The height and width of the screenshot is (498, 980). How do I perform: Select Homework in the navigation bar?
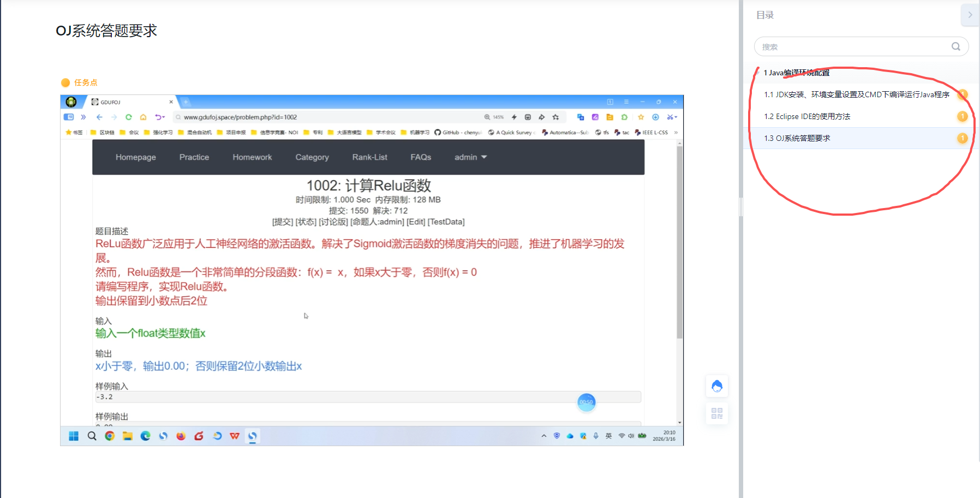pyautogui.click(x=252, y=157)
